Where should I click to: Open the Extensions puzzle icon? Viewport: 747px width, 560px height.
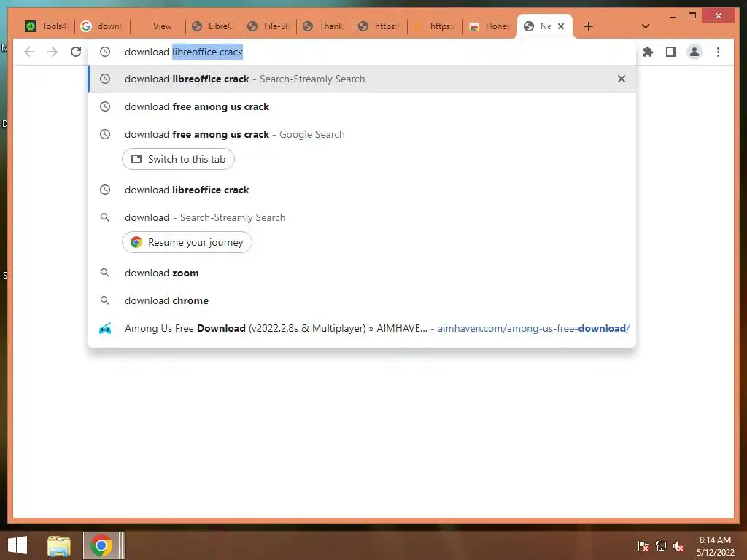pyautogui.click(x=648, y=52)
